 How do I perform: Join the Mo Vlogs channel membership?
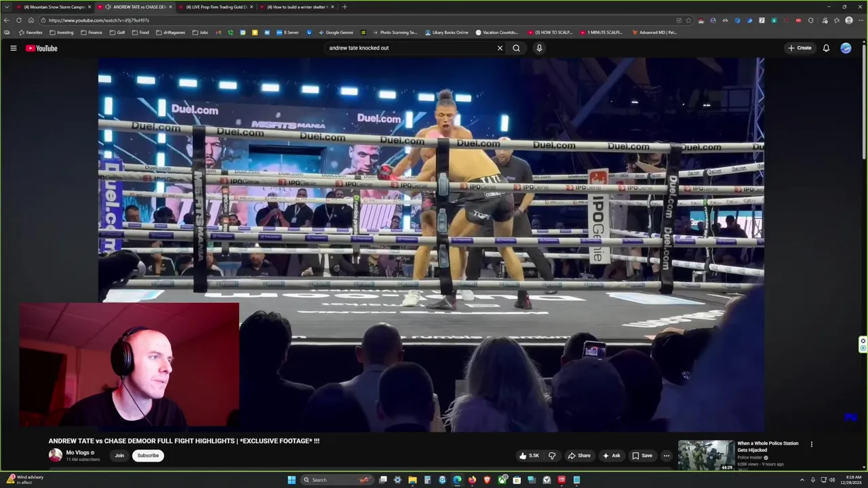(x=119, y=455)
